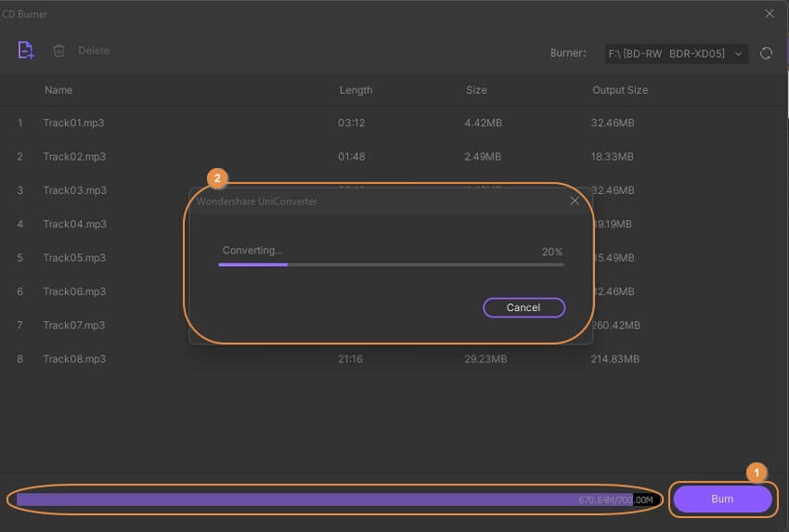The width and height of the screenshot is (789, 532).
Task: Close the CD Burner window
Action: [769, 14]
